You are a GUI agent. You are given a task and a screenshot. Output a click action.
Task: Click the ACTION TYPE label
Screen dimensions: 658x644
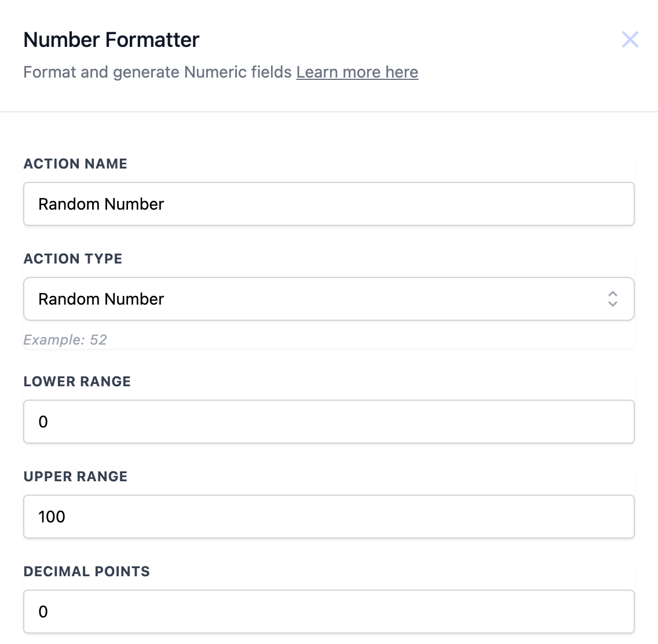coord(73,259)
